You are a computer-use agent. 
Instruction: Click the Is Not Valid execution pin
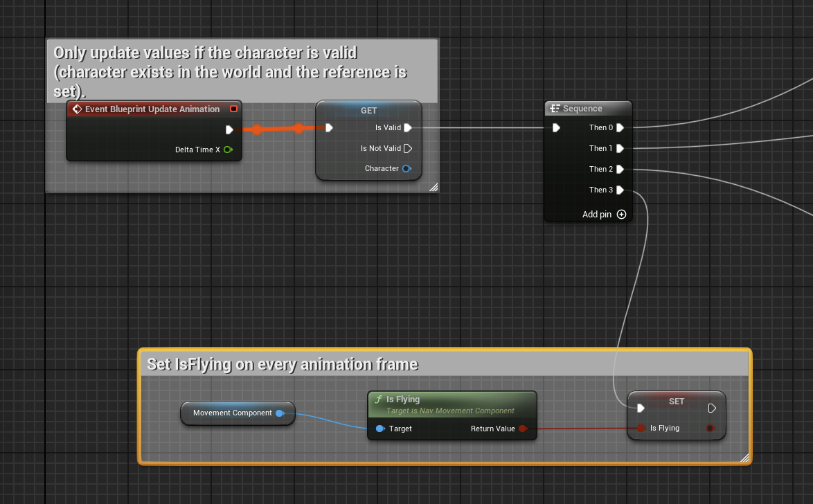pos(408,148)
